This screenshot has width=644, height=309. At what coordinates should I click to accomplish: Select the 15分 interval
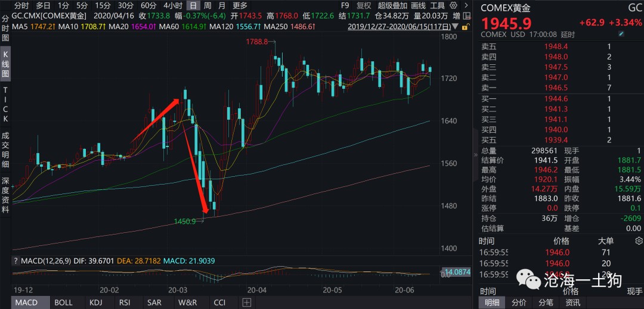[103, 5]
